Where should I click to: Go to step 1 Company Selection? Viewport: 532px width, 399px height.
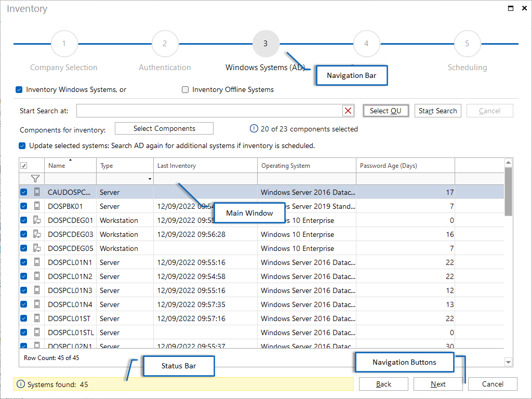tap(64, 44)
